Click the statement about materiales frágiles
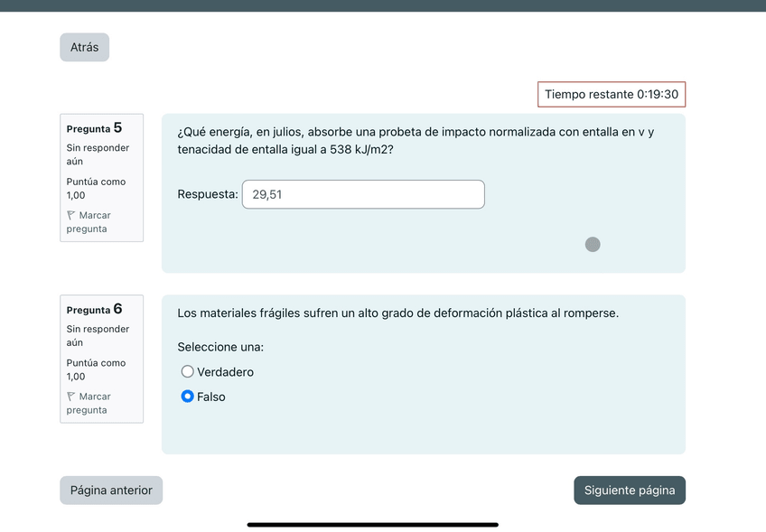The image size is (766, 532). (x=397, y=313)
